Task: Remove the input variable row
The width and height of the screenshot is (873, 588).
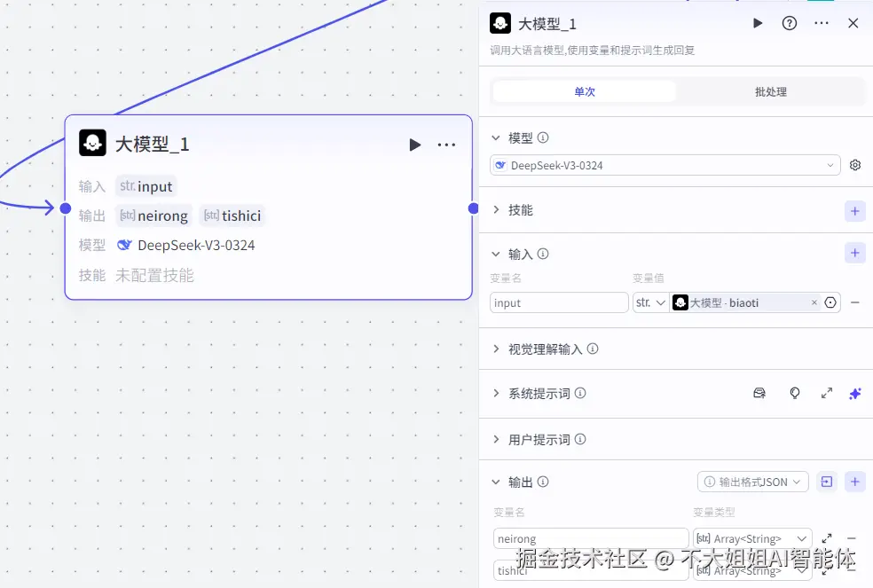Action: [x=855, y=302]
